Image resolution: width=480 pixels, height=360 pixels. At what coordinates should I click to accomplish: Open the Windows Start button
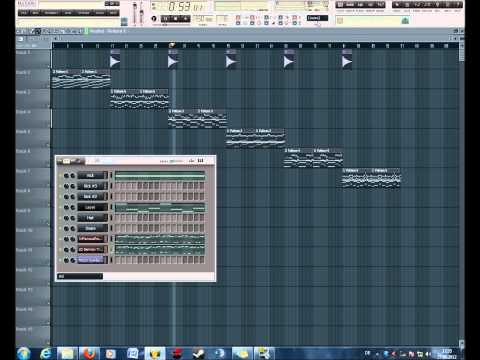(x=24, y=353)
